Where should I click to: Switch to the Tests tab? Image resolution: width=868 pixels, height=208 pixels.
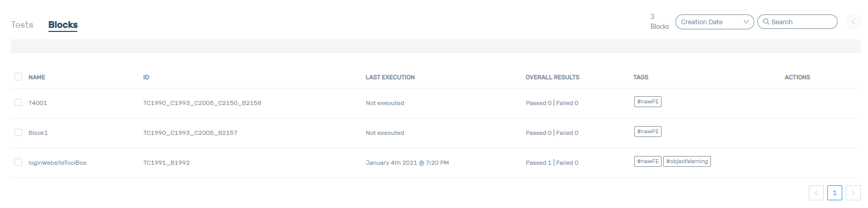(22, 25)
